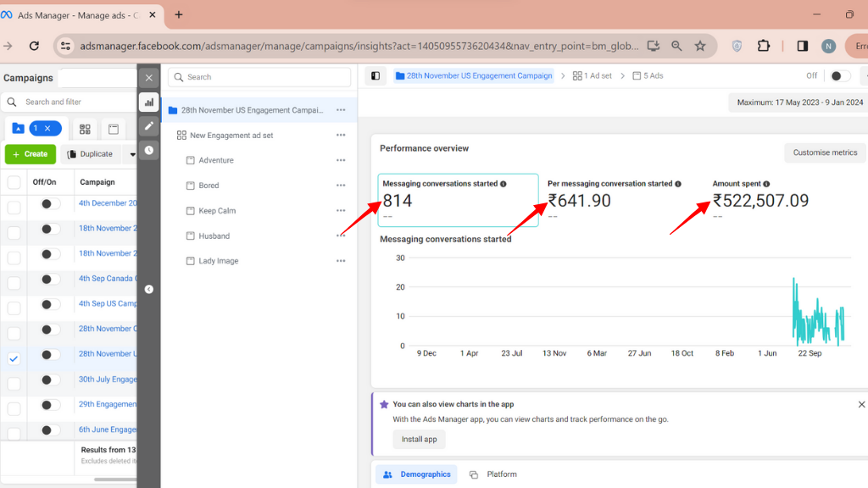The image size is (868, 488).
Task: Reload the browser page
Action: pyautogui.click(x=34, y=46)
